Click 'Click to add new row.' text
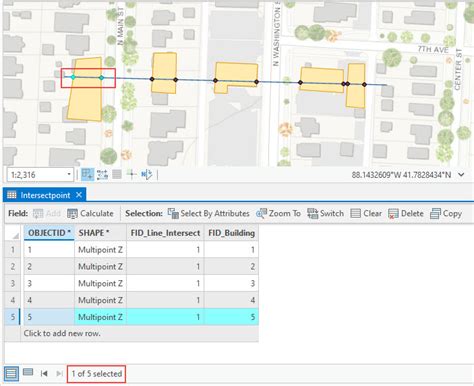This screenshot has width=474, height=386. tap(62, 333)
